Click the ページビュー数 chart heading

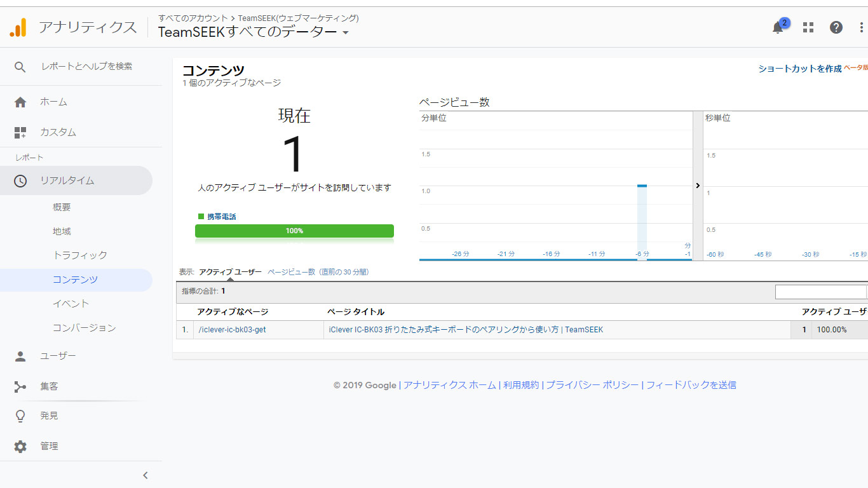tap(454, 102)
